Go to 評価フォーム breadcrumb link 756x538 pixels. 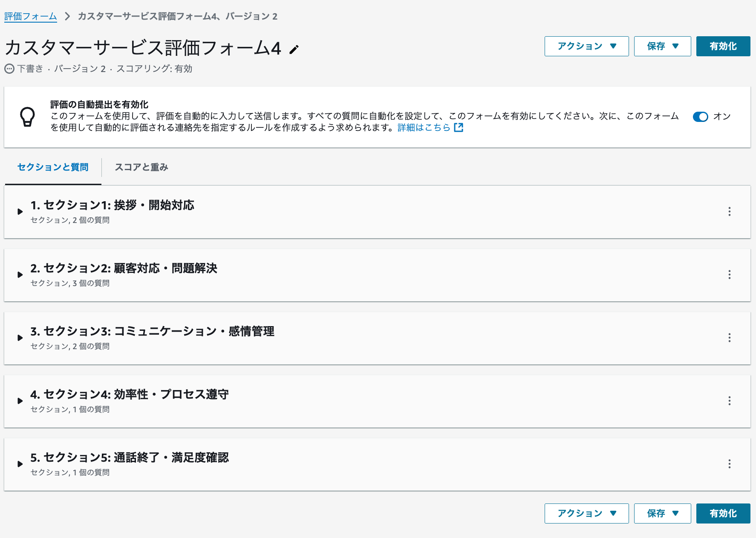point(31,16)
